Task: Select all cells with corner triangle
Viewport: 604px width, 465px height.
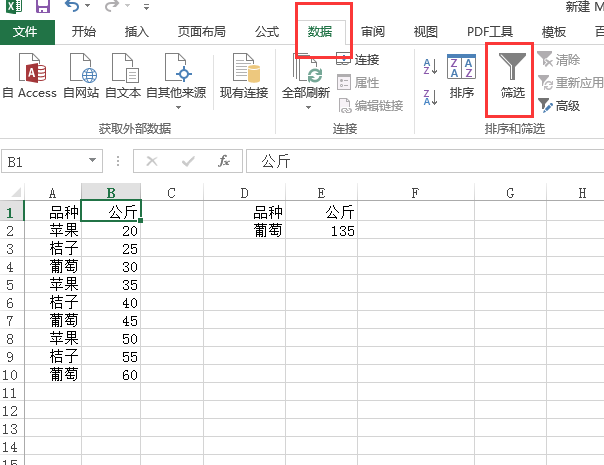Action: pyautogui.click(x=15, y=192)
